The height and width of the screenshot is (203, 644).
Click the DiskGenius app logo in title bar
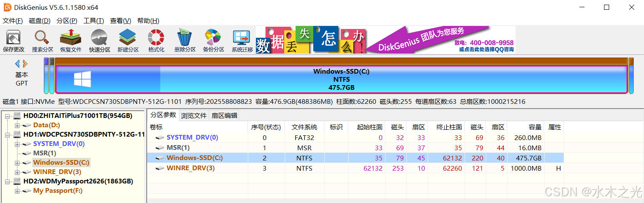(x=7, y=7)
